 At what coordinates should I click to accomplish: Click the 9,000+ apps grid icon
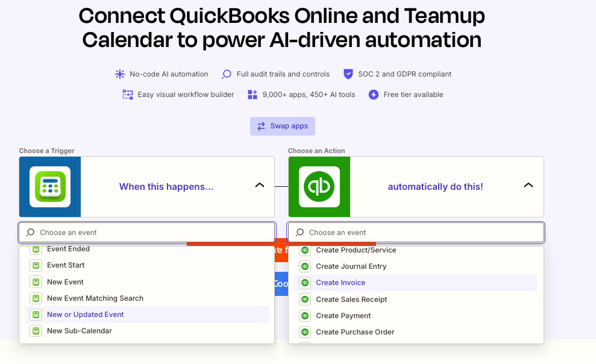253,95
